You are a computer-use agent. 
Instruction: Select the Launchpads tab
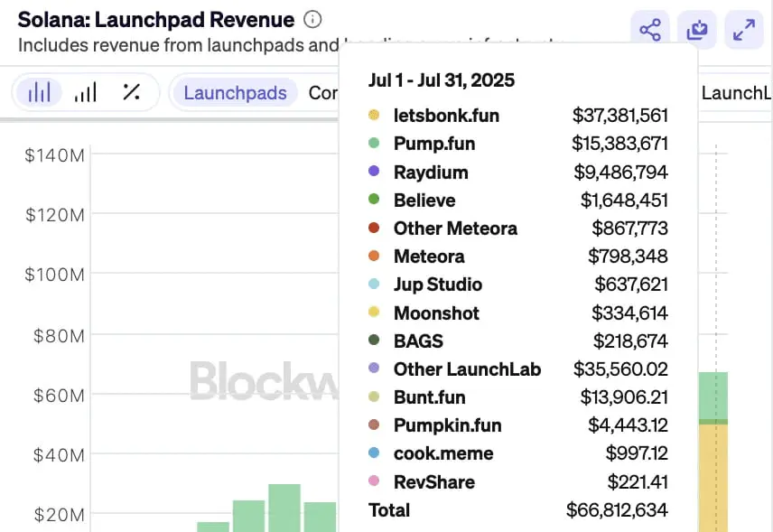click(x=235, y=93)
